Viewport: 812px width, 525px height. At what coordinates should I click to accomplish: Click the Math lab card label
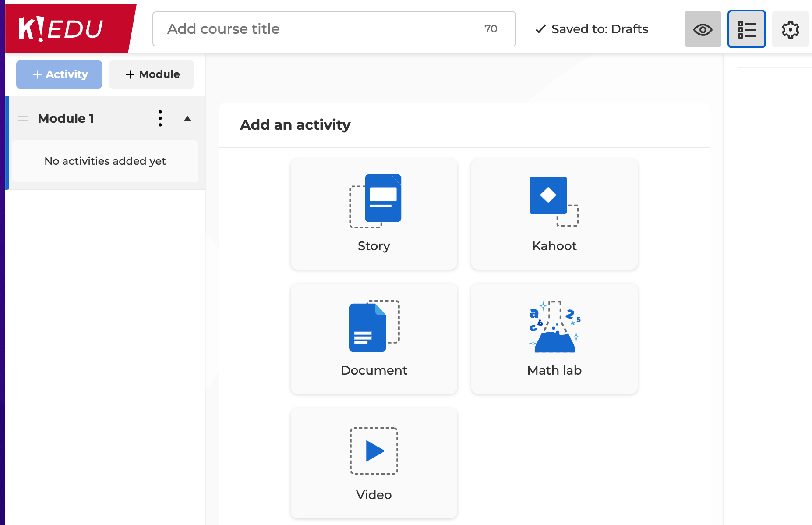coord(554,370)
